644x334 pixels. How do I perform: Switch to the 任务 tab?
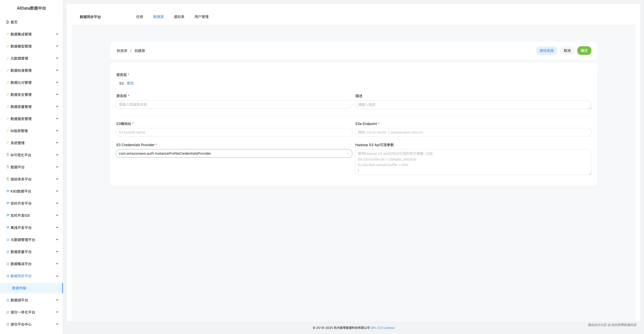140,17
